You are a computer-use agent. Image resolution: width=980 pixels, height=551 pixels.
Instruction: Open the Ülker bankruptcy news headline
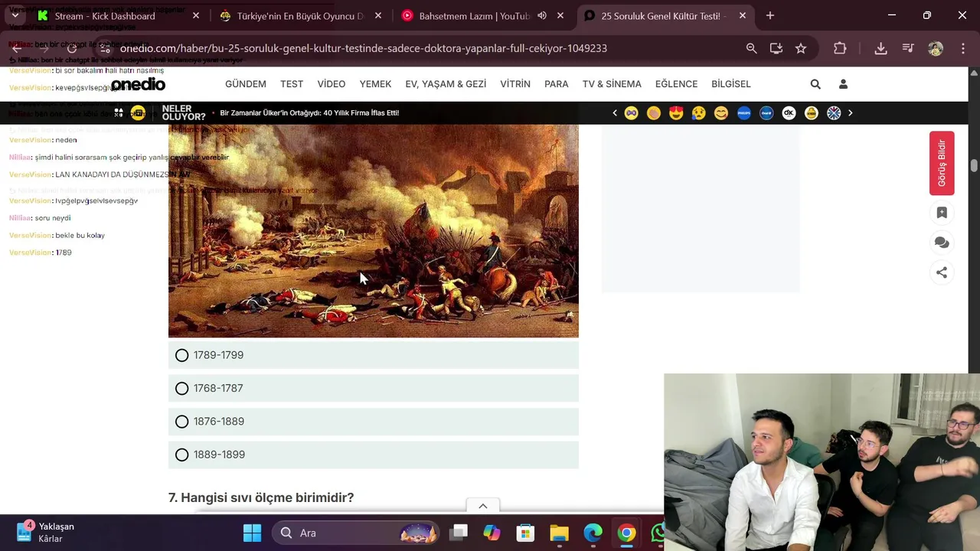point(309,113)
